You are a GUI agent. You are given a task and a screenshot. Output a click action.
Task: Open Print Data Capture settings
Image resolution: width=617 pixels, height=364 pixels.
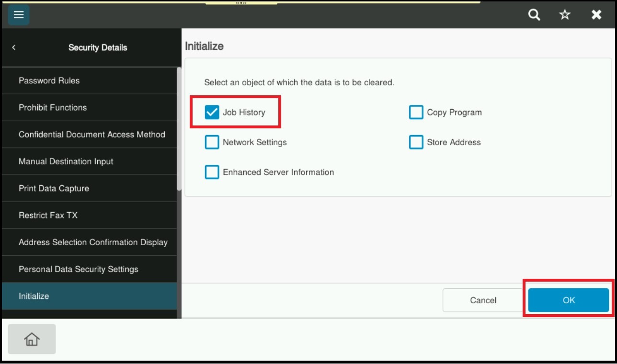pyautogui.click(x=89, y=188)
